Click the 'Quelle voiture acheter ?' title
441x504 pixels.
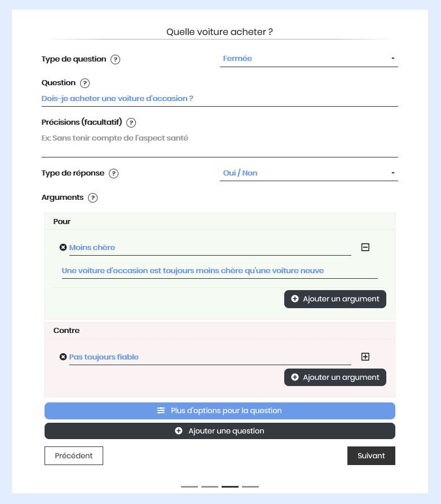click(220, 32)
